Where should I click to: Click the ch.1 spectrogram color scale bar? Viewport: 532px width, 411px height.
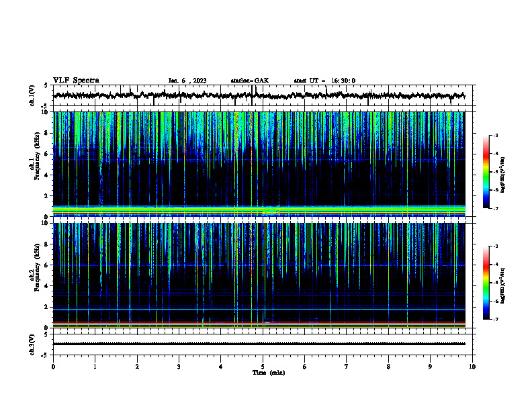coord(486,172)
